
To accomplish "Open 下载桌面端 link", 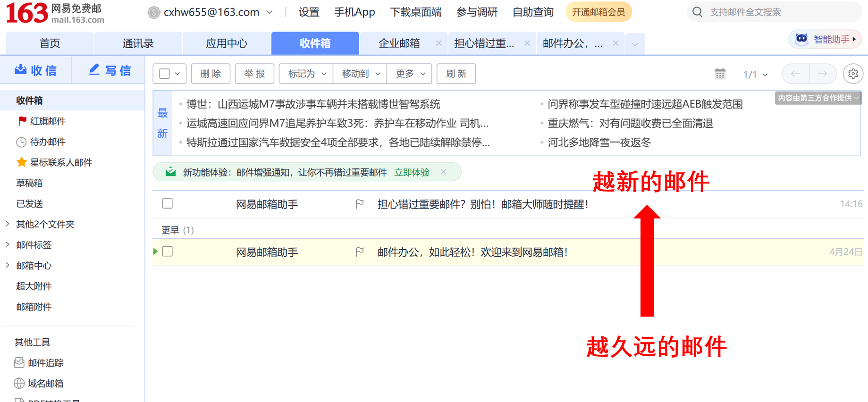I will [416, 12].
